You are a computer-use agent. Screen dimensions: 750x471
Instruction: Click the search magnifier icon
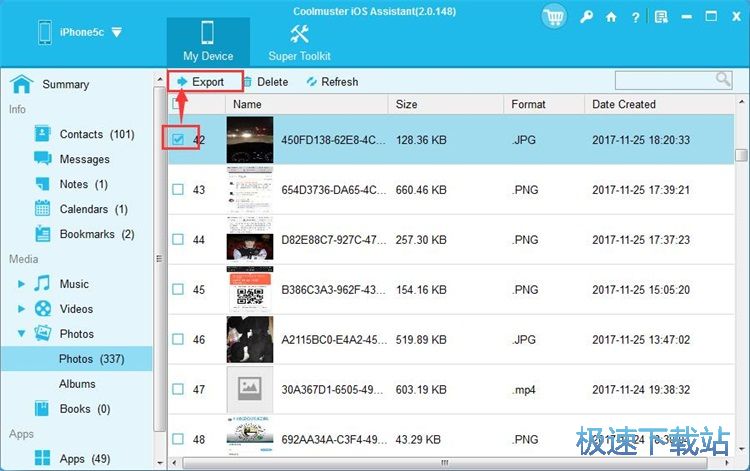(x=723, y=79)
